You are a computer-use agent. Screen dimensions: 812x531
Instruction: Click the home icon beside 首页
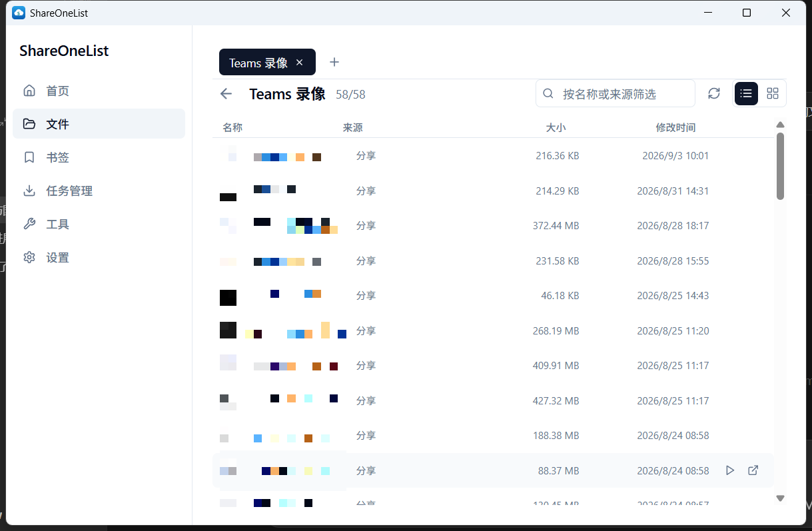coord(29,91)
